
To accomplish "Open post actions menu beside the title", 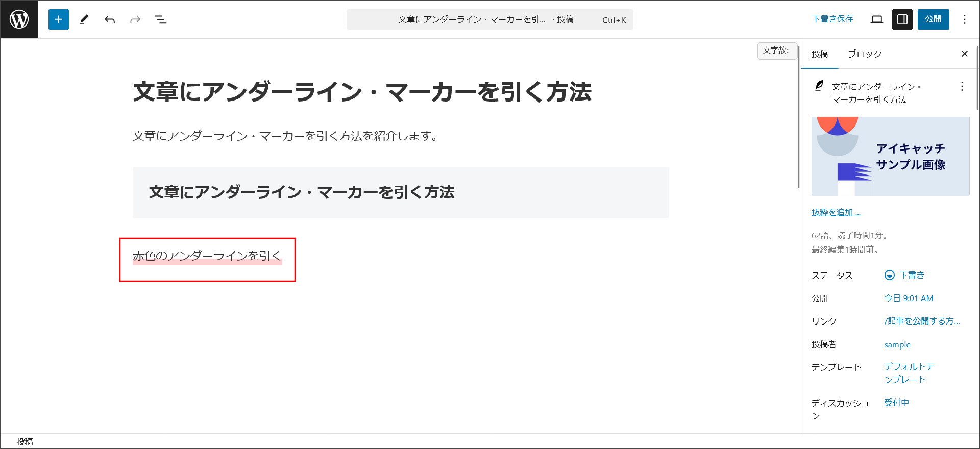I will point(962,86).
